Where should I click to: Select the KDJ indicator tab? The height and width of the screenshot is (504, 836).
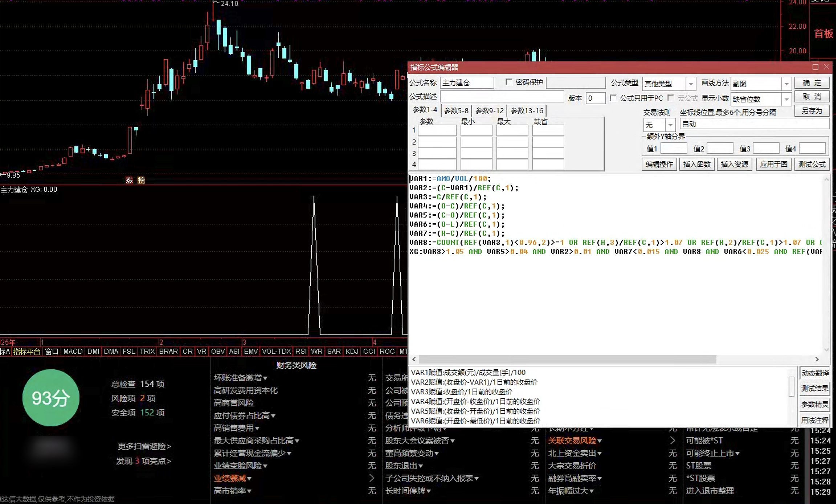(x=352, y=351)
